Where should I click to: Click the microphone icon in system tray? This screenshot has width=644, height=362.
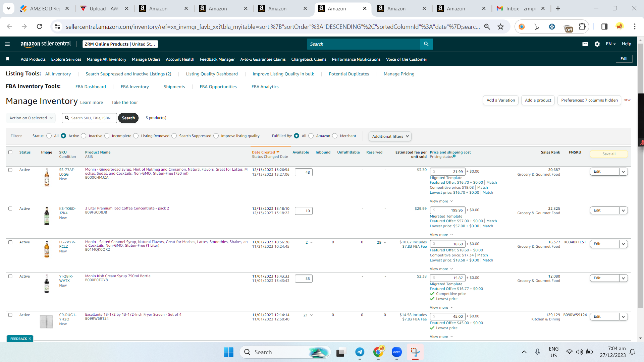click(538, 352)
